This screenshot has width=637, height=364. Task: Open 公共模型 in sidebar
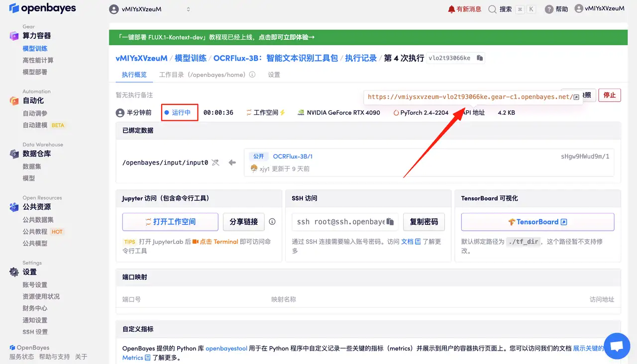click(x=35, y=243)
